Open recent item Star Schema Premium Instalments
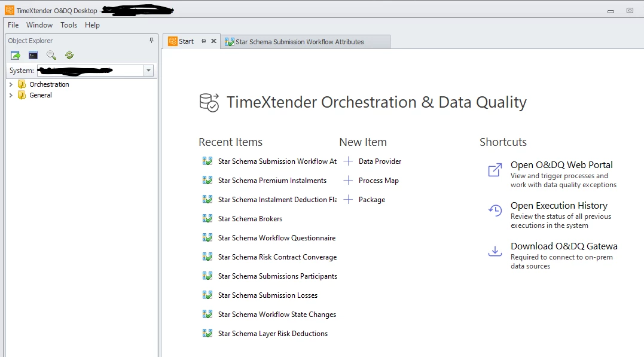Screen dimensions: 644x357 tap(272, 181)
